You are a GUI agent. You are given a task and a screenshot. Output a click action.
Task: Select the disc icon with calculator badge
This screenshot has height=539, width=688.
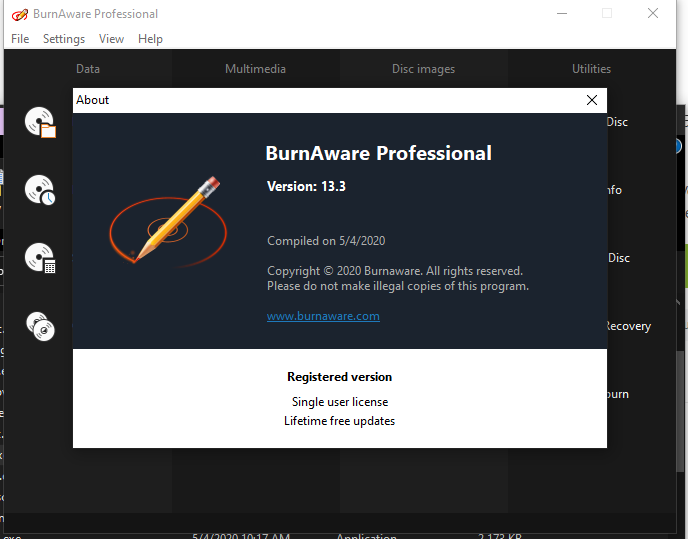(x=40, y=258)
